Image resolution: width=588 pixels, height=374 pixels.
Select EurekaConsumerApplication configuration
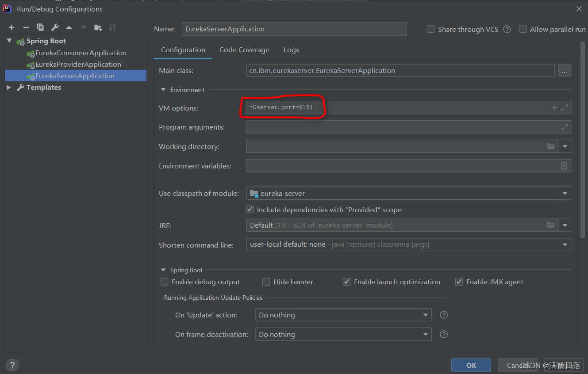point(81,53)
